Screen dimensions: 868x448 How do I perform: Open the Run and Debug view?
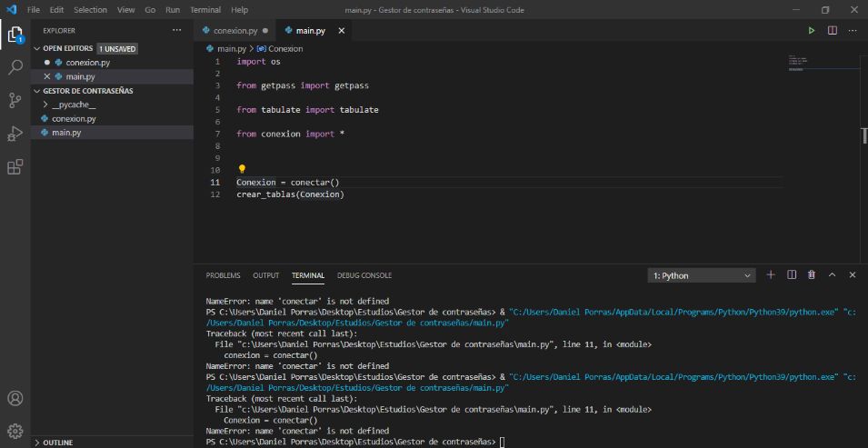click(15, 134)
